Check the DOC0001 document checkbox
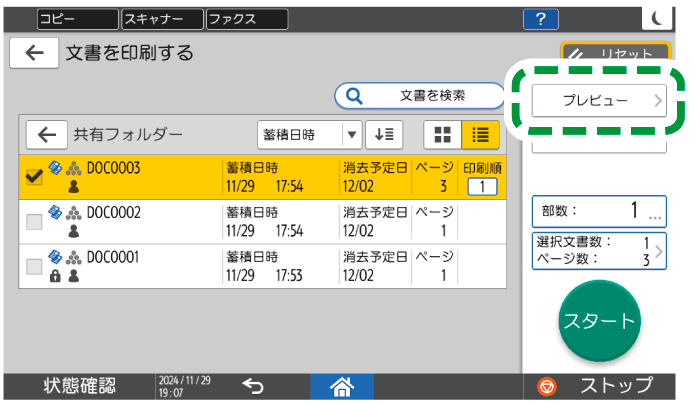 (34, 267)
